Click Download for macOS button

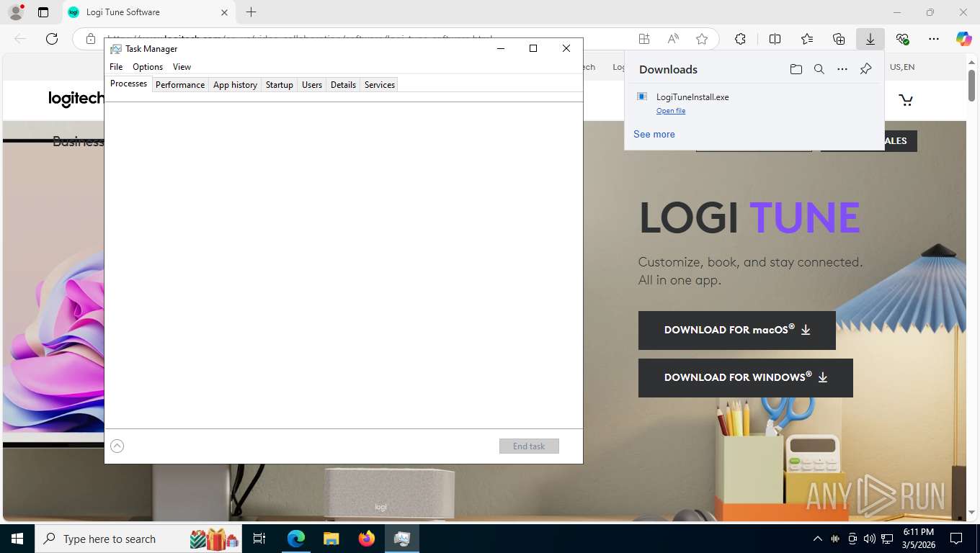click(x=737, y=331)
